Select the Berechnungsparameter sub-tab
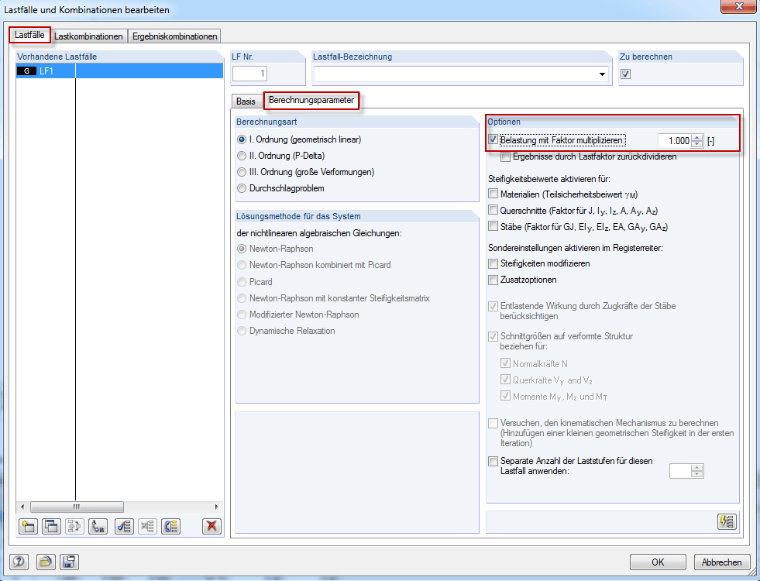 [311, 100]
